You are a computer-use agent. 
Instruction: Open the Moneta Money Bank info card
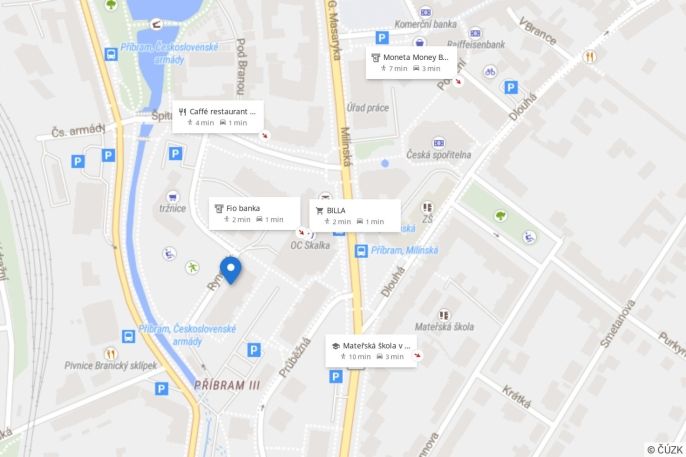(x=411, y=63)
